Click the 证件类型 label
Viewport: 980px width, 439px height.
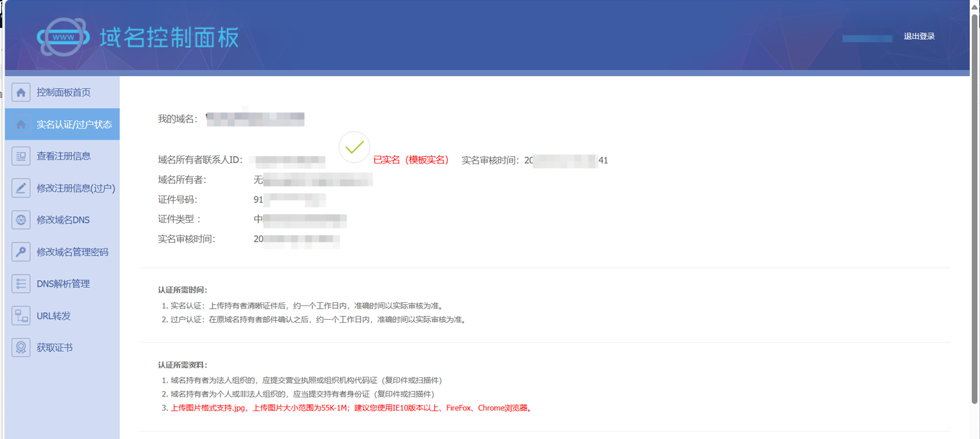(179, 219)
